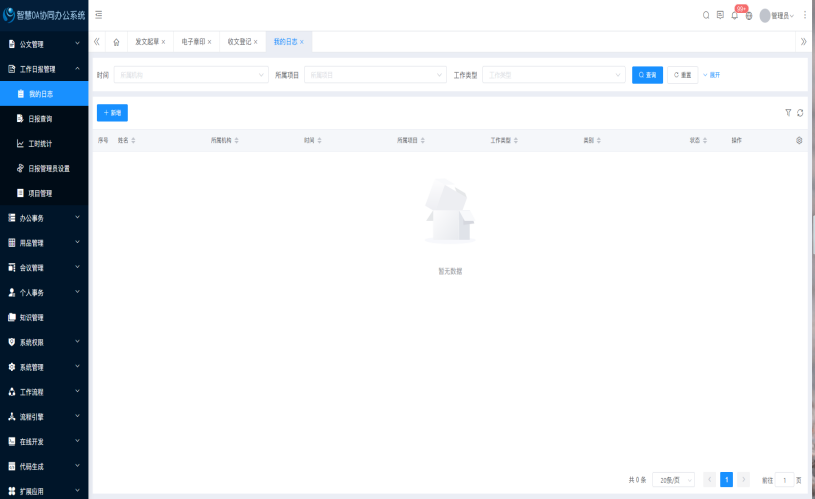Open table column settings gear icon
815x499 pixels.
tap(799, 141)
